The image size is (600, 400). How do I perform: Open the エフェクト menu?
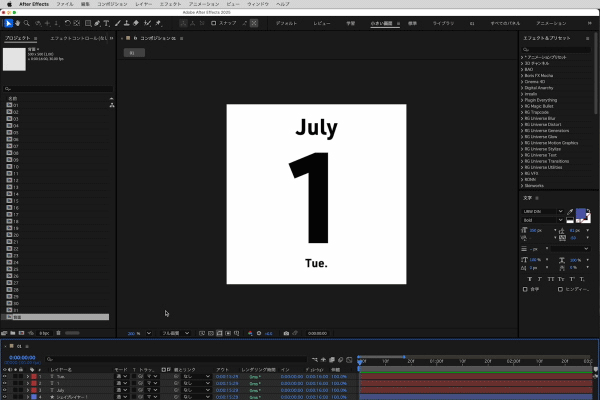click(x=170, y=4)
